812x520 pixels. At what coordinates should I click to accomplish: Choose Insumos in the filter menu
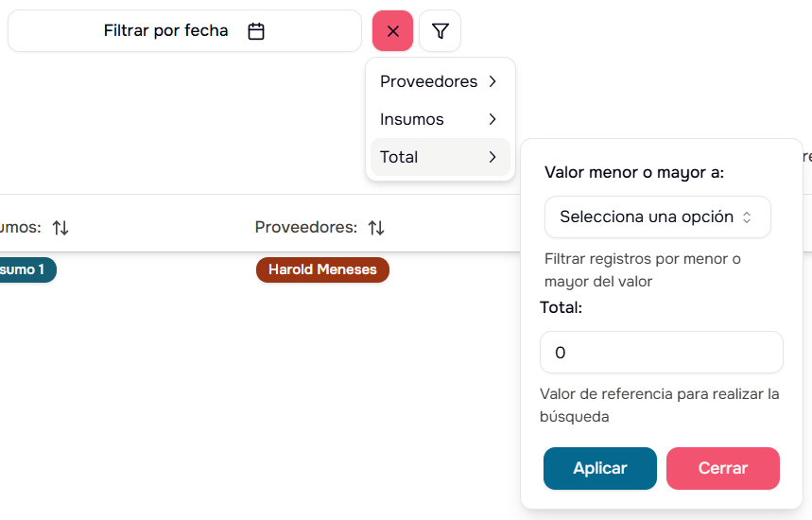coord(412,119)
